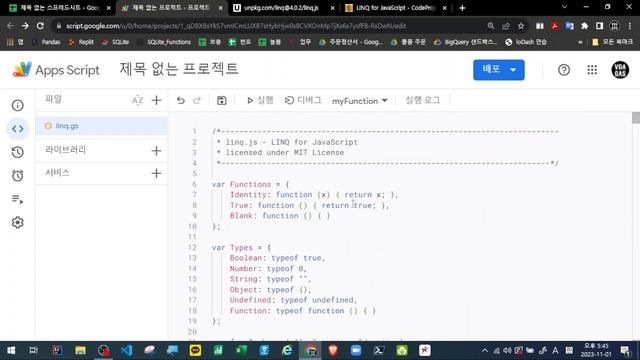This screenshot has width=640, height=360.
Task: Click the code line 'var Types = {'
Action: point(241,247)
